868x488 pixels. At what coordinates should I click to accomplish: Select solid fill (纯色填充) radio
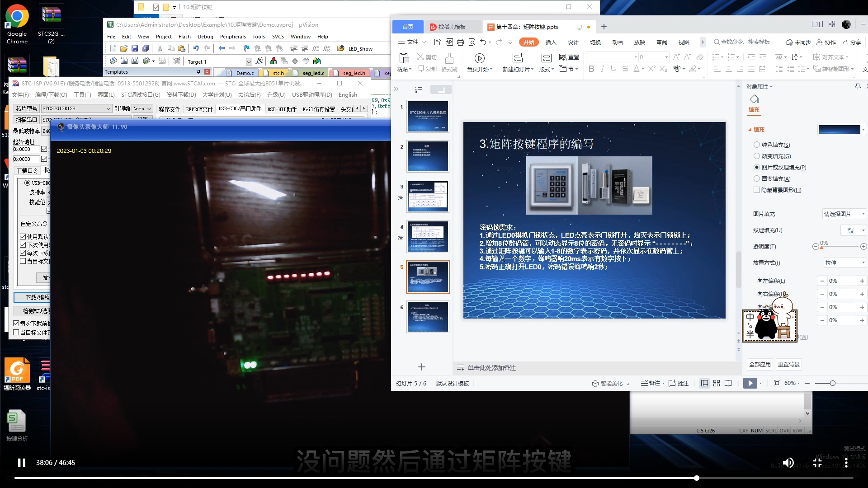[x=756, y=145]
